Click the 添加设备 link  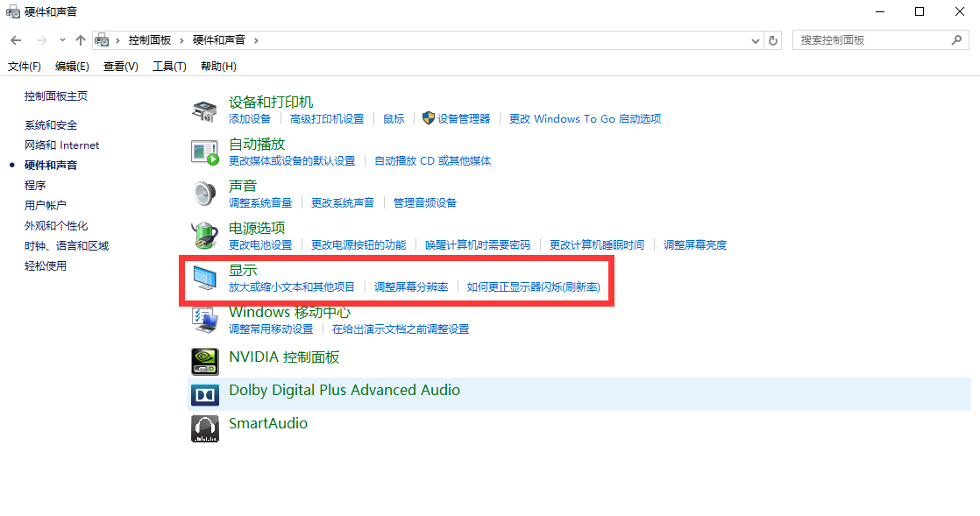(249, 118)
